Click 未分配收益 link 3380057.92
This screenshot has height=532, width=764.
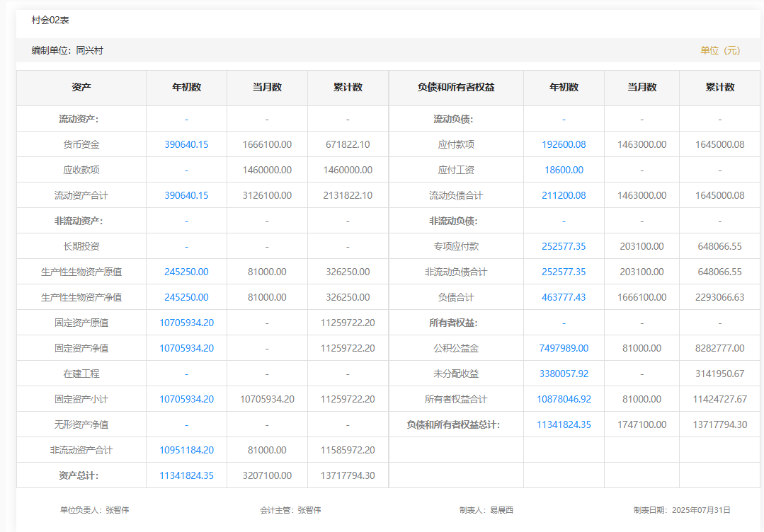click(564, 374)
